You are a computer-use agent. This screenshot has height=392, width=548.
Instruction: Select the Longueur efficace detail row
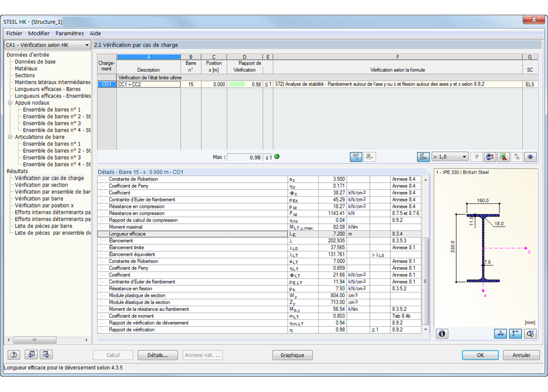click(x=259, y=234)
